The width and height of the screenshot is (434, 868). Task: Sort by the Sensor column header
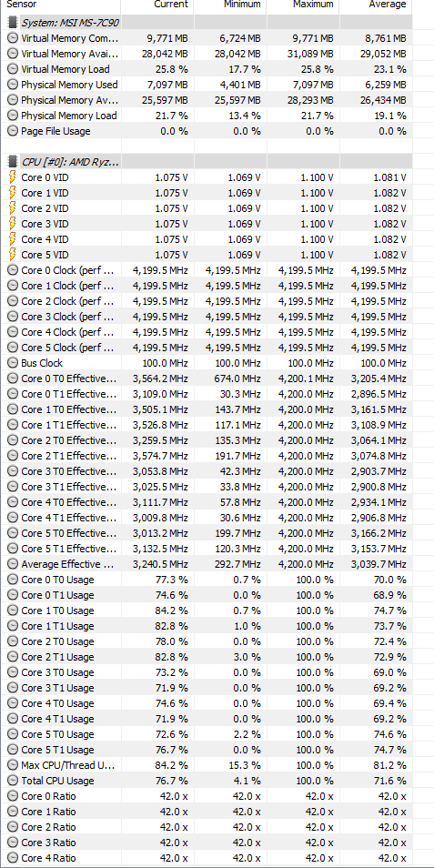(x=21, y=5)
